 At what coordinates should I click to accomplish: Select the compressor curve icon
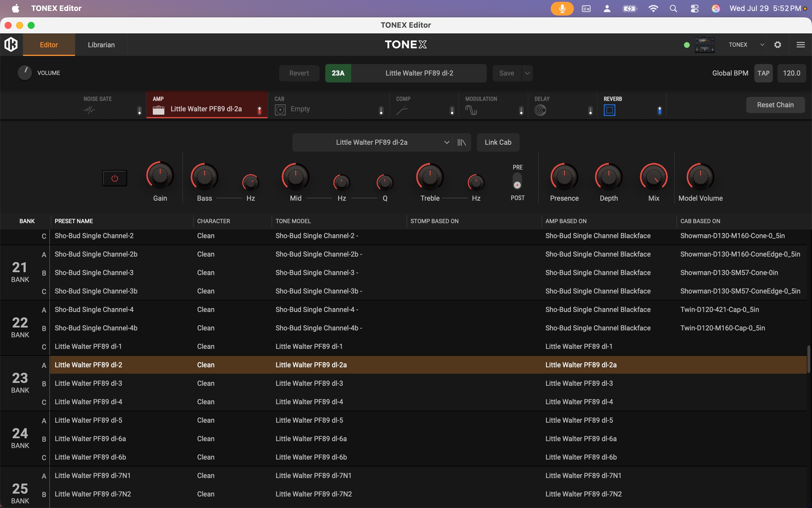(x=402, y=110)
